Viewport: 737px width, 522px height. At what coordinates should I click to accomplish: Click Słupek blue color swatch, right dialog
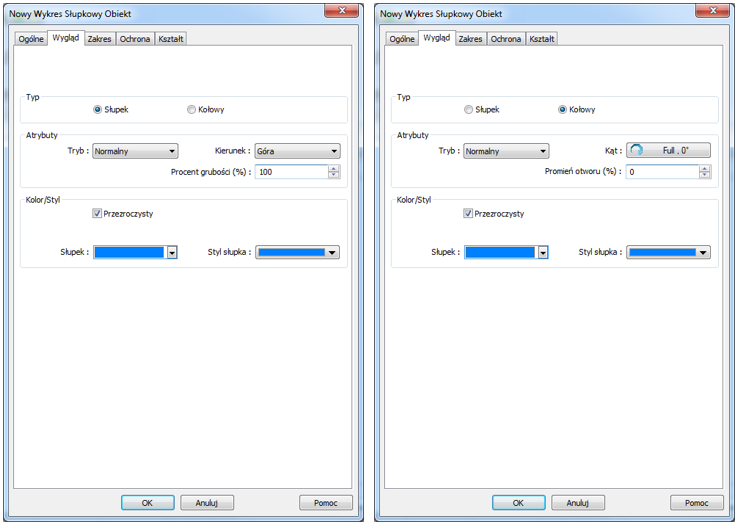click(500, 252)
